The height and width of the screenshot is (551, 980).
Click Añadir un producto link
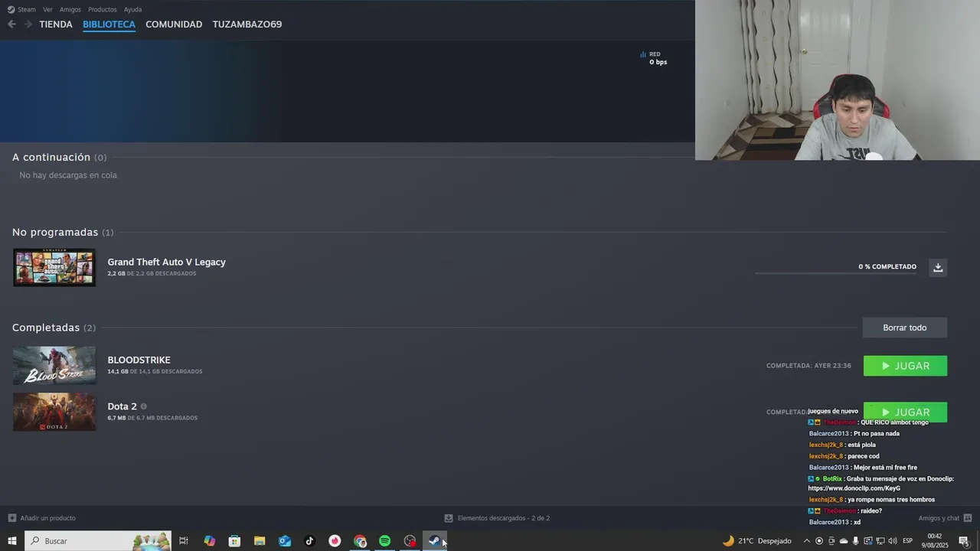coord(47,518)
